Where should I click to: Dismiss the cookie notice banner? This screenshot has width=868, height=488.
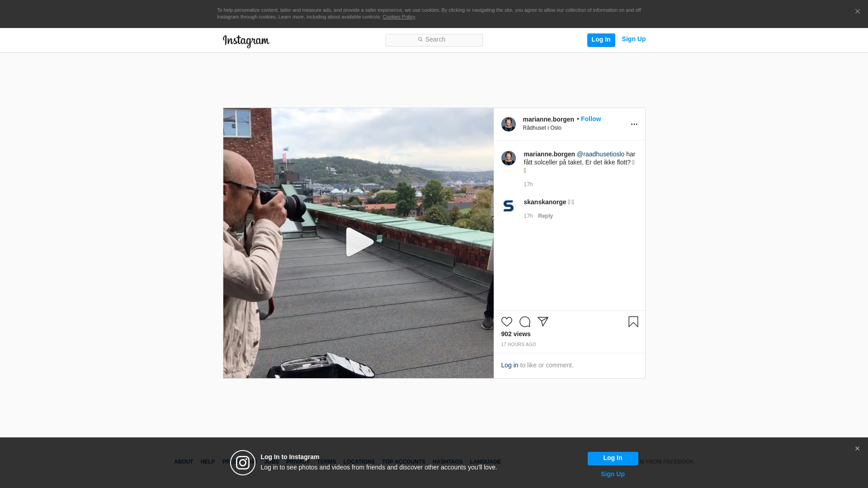tap(857, 12)
